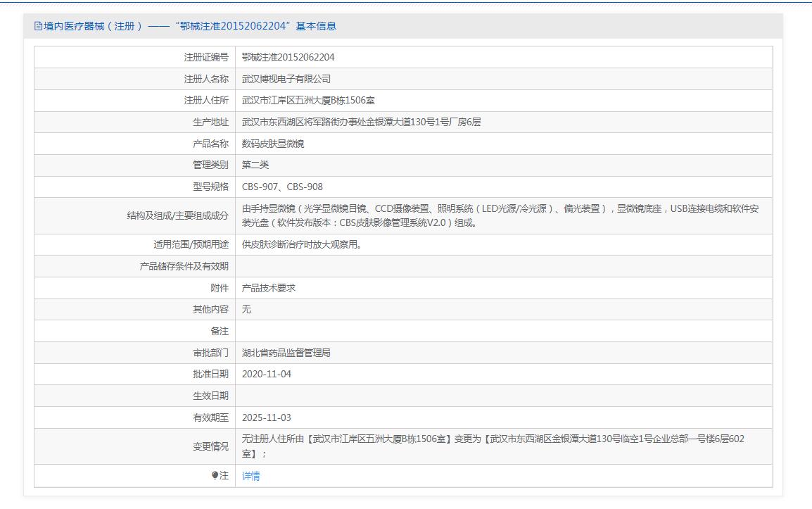This screenshot has height=509, width=812.
Task: Select expiry date 2025-11-03
Action: click(x=267, y=417)
